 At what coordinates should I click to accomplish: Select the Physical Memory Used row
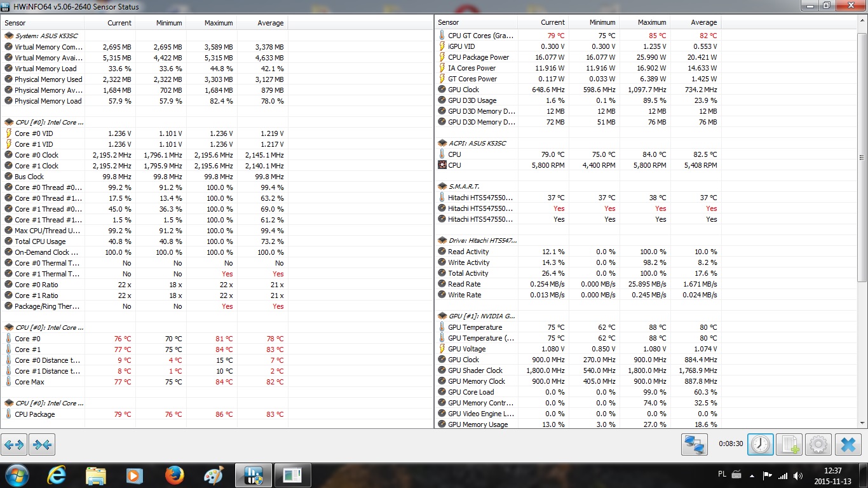coord(145,79)
